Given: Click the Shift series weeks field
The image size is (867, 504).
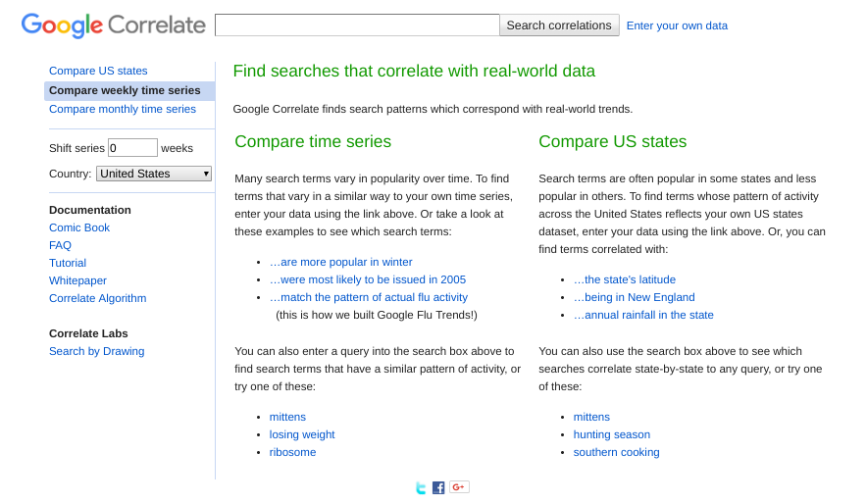Looking at the screenshot, I should (x=132, y=148).
